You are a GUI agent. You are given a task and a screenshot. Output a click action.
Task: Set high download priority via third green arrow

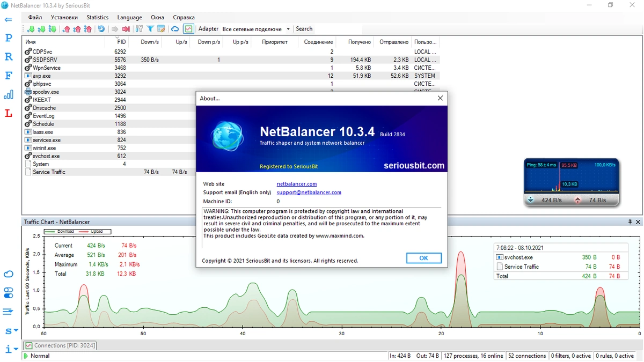(52, 29)
